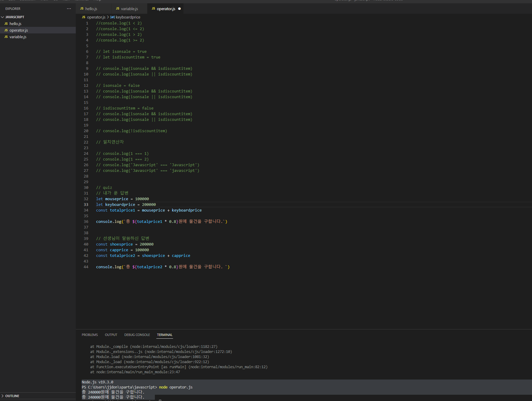Click the 'const capprice = 100000' line
The height and width of the screenshot is (401, 532).
[122, 250]
